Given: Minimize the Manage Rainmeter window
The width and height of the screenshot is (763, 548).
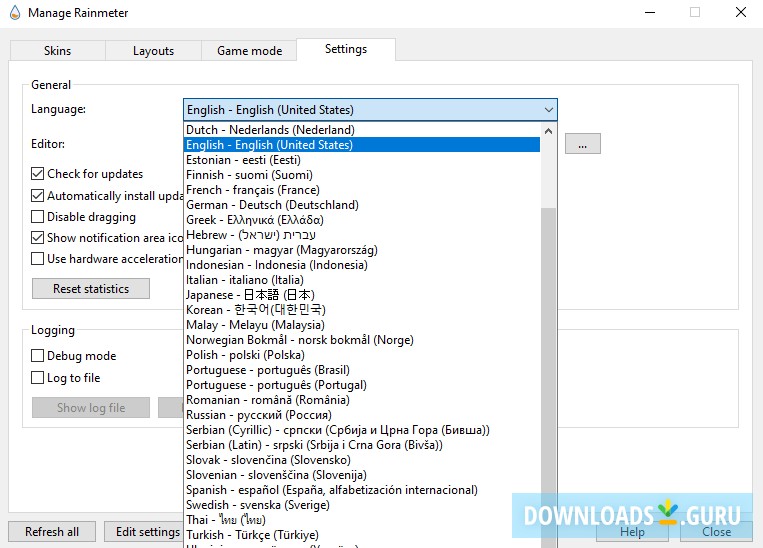Looking at the screenshot, I should pyautogui.click(x=650, y=12).
